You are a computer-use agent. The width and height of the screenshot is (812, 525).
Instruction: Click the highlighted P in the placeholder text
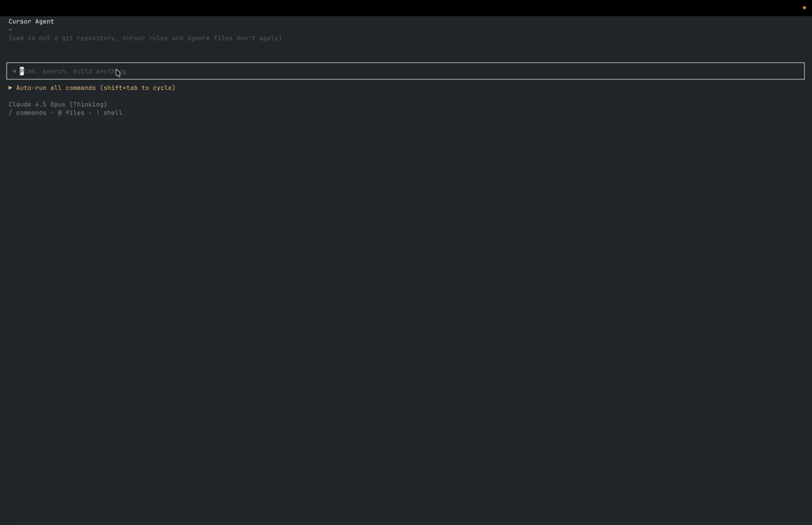21,71
